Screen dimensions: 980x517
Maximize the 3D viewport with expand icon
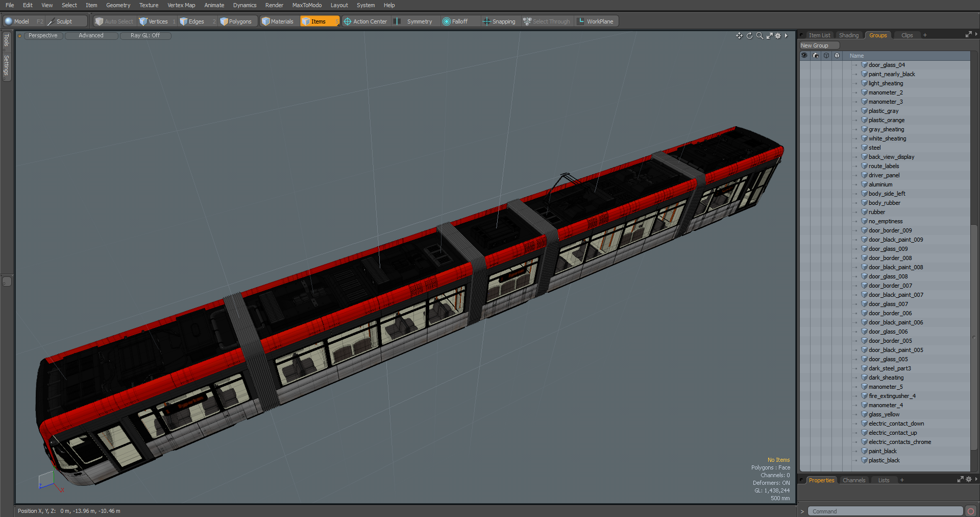[769, 36]
